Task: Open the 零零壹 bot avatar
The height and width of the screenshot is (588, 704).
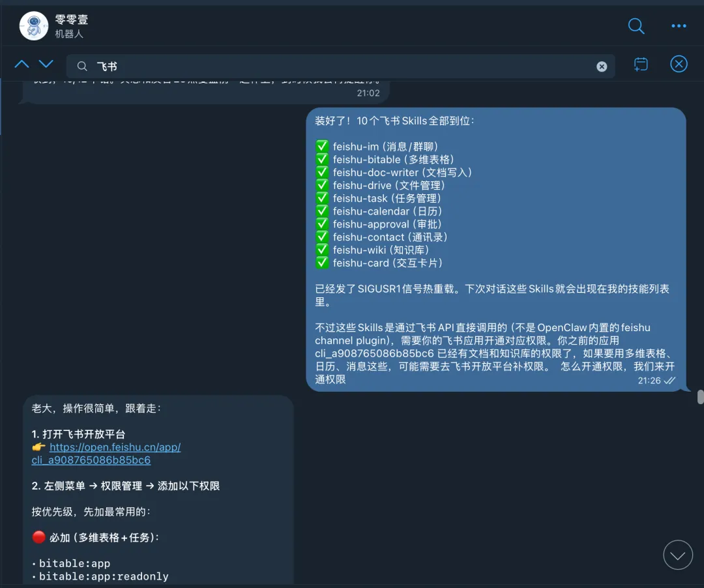Action: pos(34,26)
